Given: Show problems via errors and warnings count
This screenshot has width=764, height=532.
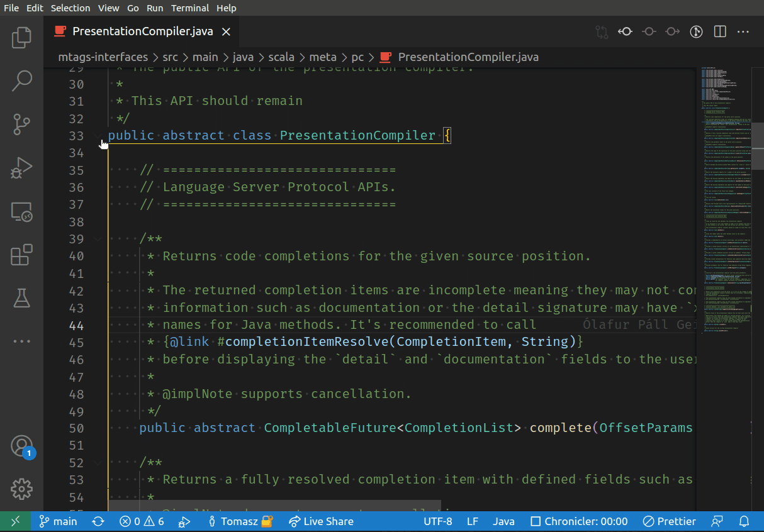Looking at the screenshot, I should point(142,521).
